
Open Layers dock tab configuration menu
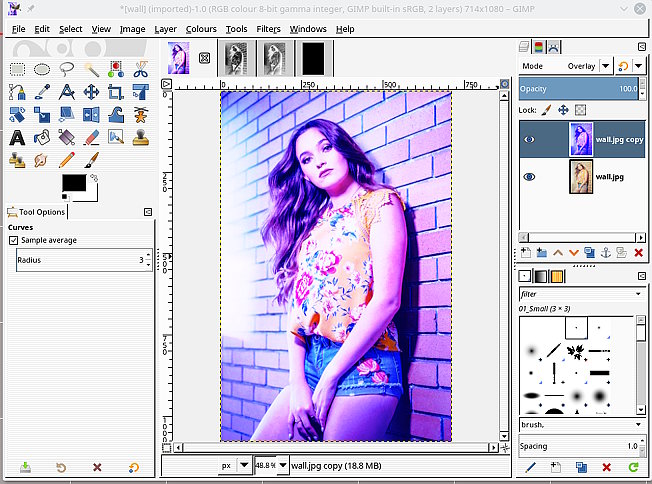[x=642, y=47]
